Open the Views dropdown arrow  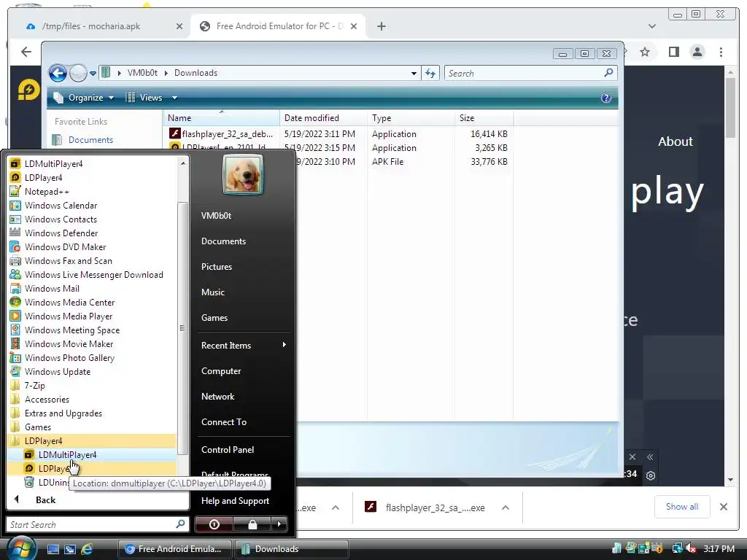pyautogui.click(x=174, y=98)
